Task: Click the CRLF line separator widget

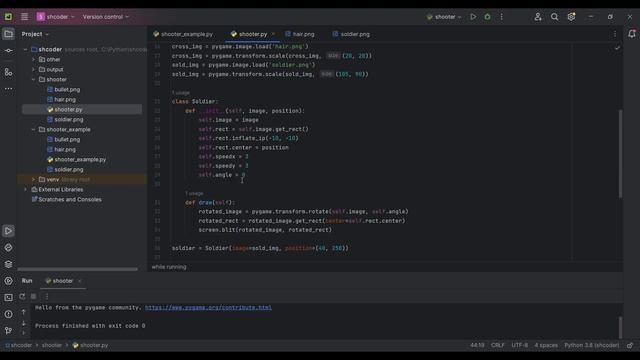Action: 498,345
